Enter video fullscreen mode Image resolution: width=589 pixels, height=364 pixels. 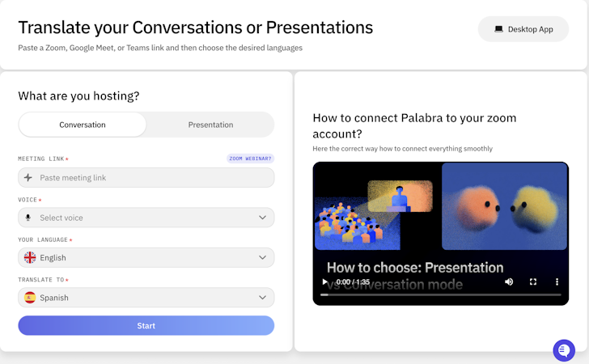(533, 281)
